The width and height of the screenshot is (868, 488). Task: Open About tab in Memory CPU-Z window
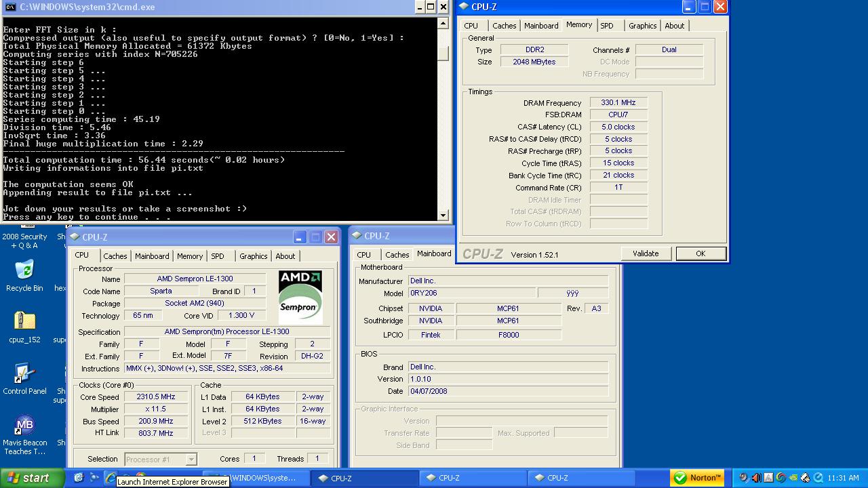click(674, 26)
